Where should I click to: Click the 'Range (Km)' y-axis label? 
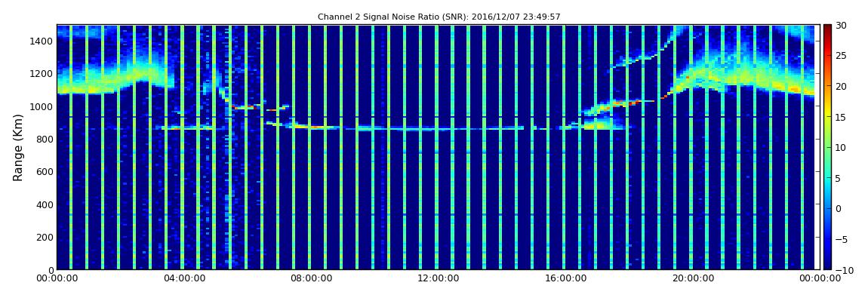click(18, 148)
